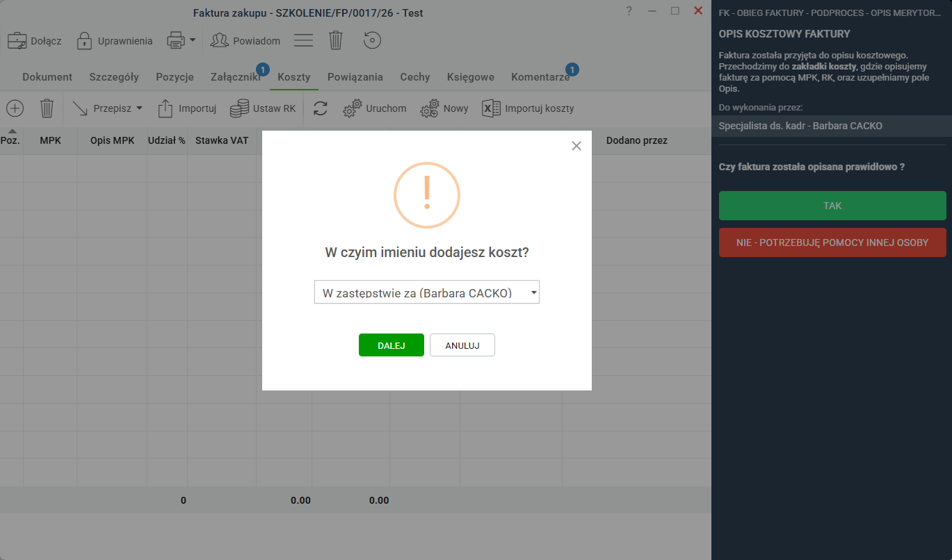Click the refresh arrows icon

pyautogui.click(x=321, y=108)
